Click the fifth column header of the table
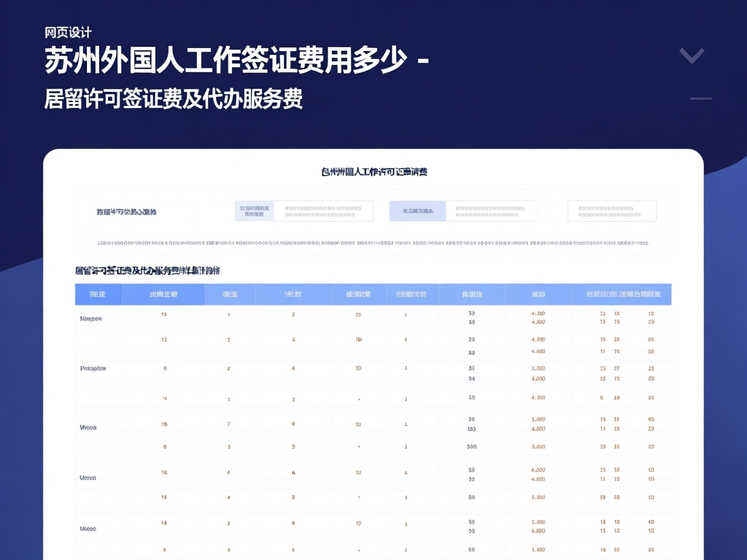 click(352, 295)
